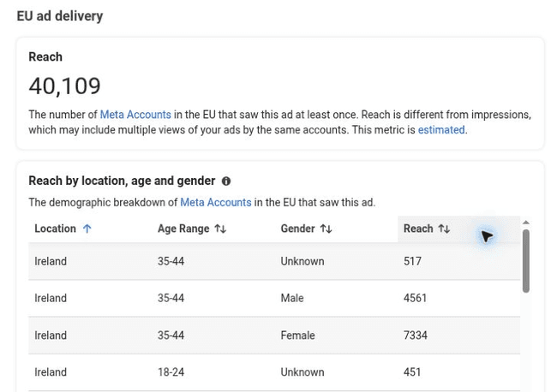Open the estimated link
The height and width of the screenshot is (392, 557).
coord(441,130)
